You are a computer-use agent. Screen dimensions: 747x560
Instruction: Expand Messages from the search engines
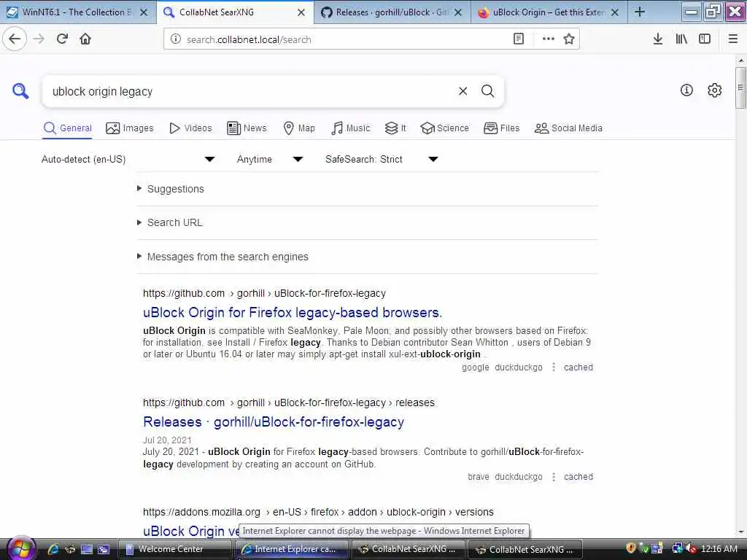pyautogui.click(x=228, y=257)
